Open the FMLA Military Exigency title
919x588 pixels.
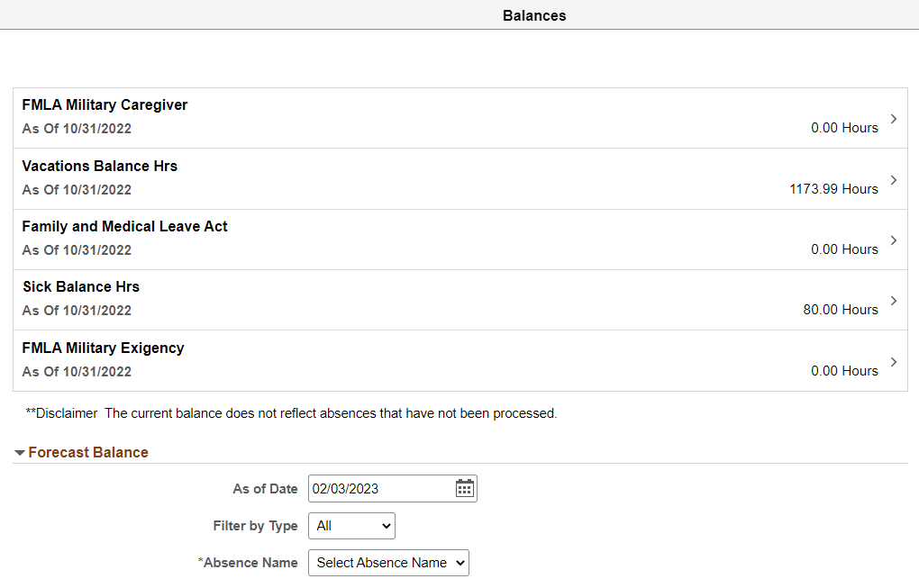[103, 348]
